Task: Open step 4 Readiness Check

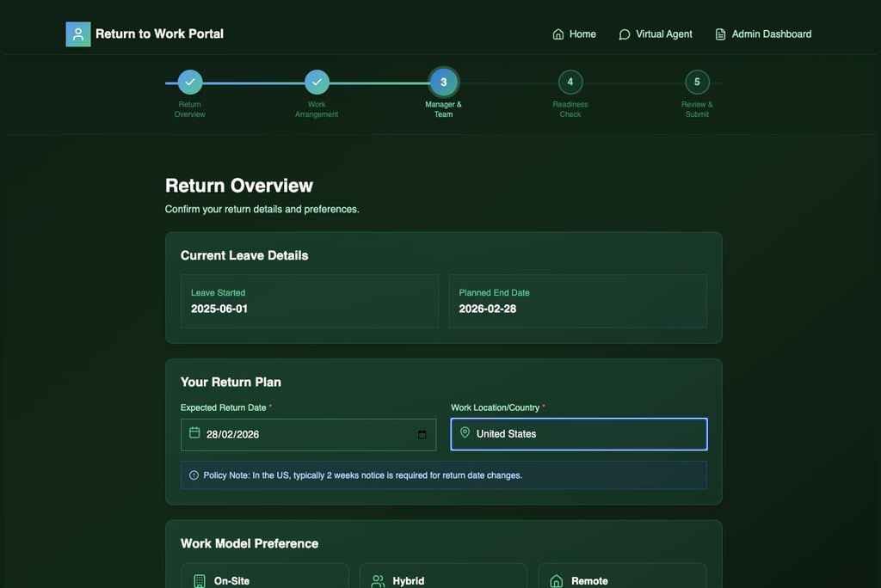Action: point(570,83)
